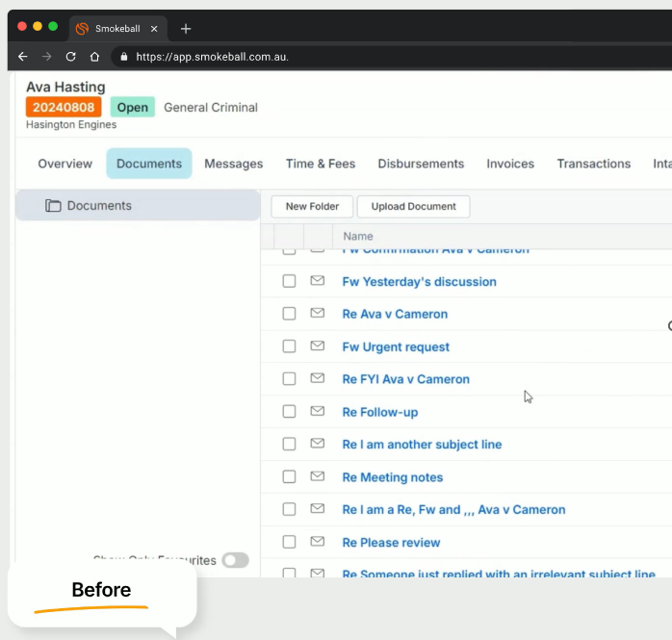Check the box for Re Please review
This screenshot has height=640, width=672.
tap(289, 543)
